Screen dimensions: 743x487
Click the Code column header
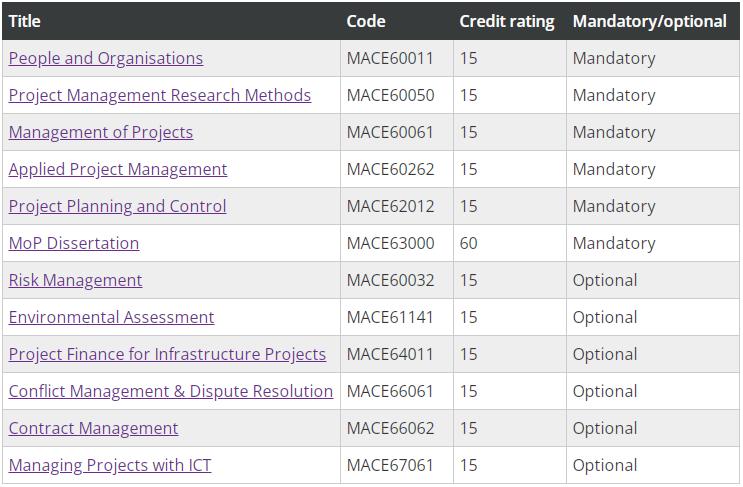pyautogui.click(x=365, y=21)
